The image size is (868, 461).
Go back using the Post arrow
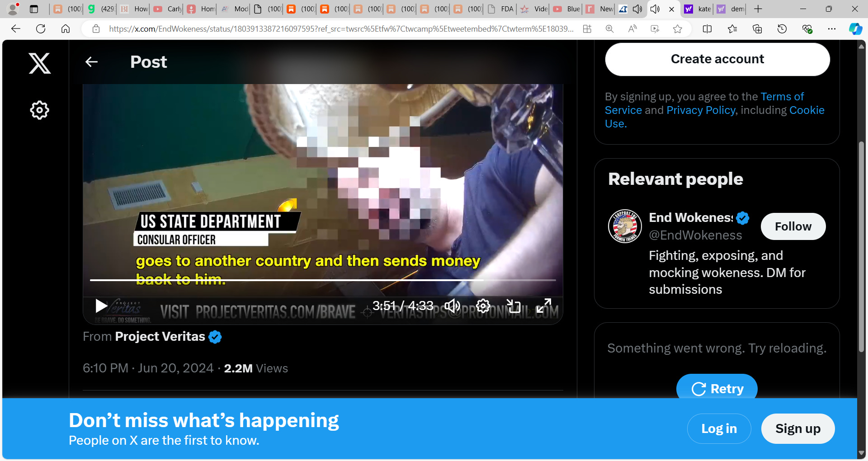(92, 62)
